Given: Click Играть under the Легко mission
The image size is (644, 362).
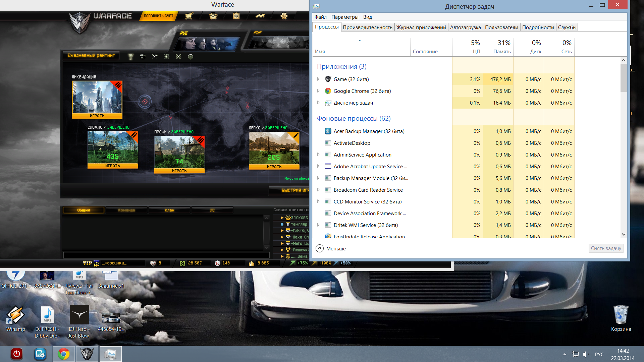Looking at the screenshot, I should point(274,167).
